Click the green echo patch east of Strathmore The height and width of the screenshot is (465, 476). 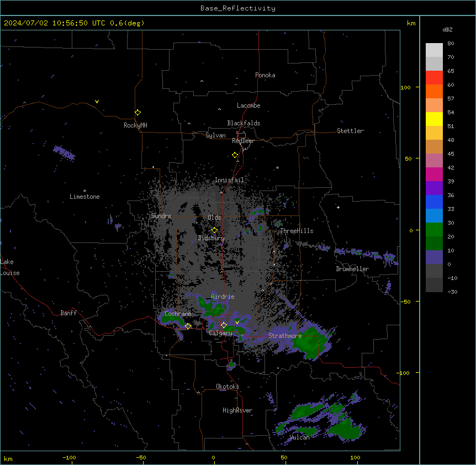point(310,344)
